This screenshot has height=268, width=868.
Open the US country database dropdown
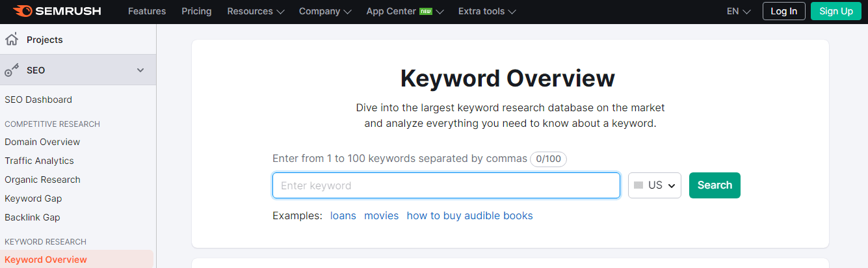655,185
